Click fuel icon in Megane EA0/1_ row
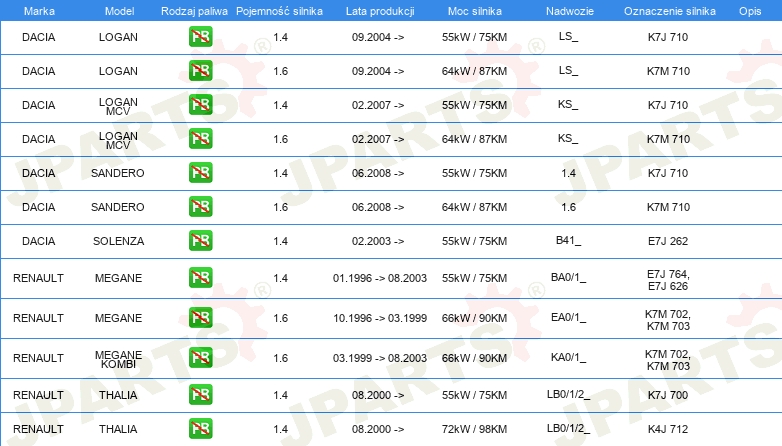 [200, 318]
